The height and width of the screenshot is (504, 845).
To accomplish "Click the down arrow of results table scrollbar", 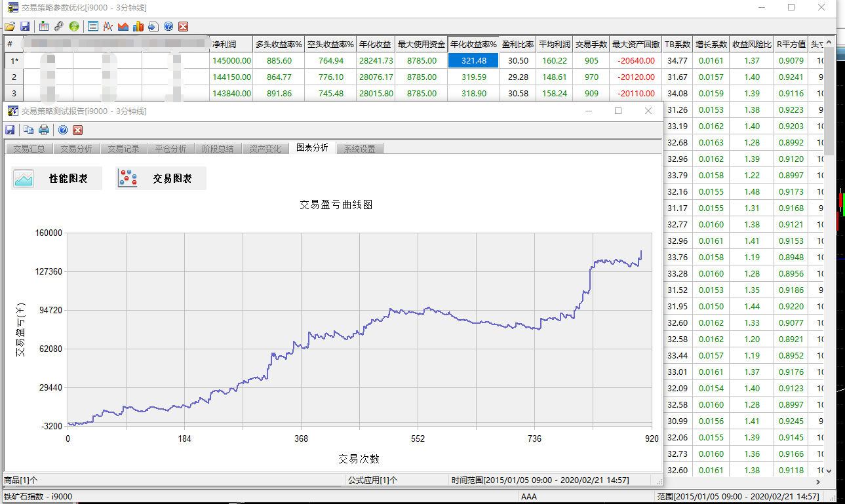I will coord(829,471).
